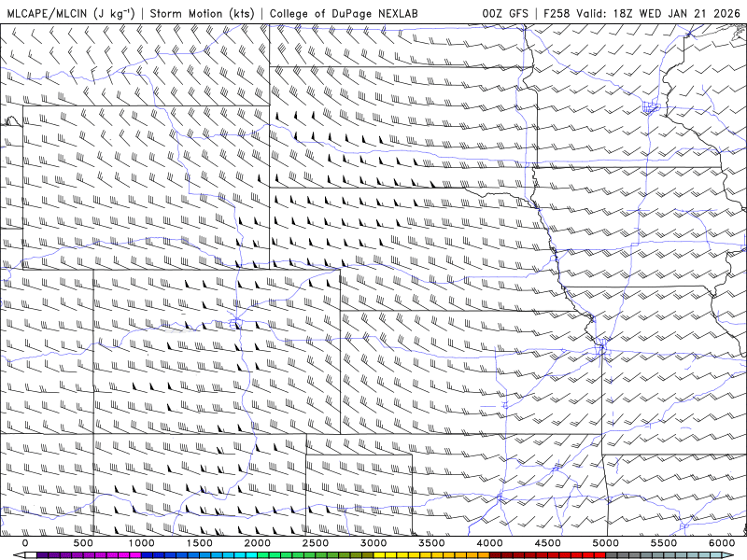
Task: Click the 18Z WED JAN 21 2026 date
Action: coord(676,13)
